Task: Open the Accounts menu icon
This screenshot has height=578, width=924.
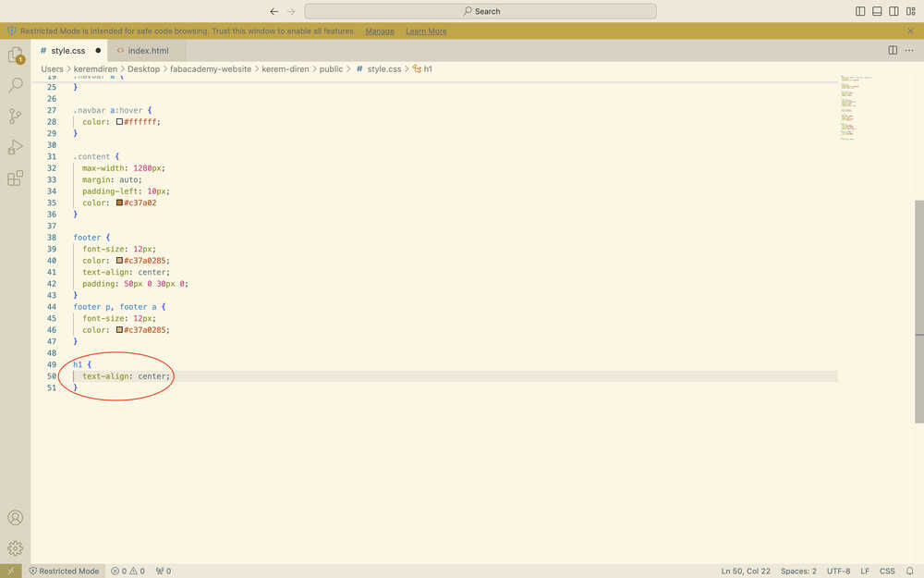Action: point(16,517)
